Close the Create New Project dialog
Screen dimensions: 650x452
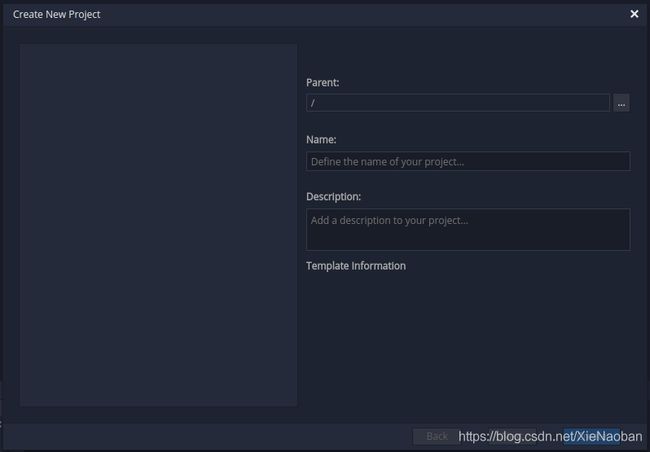(634, 14)
